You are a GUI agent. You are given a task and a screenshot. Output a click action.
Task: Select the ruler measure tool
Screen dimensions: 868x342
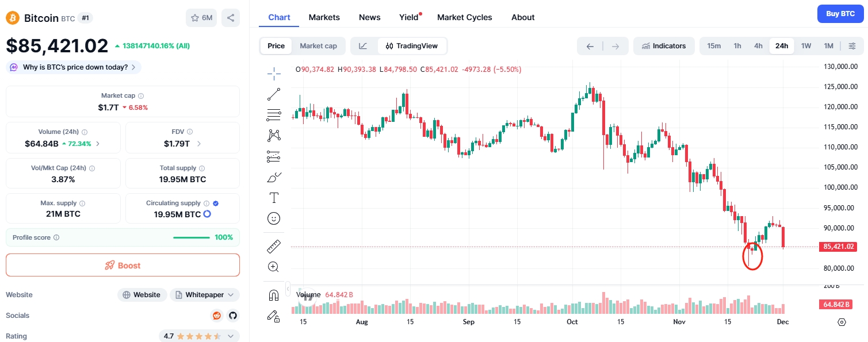coord(274,247)
